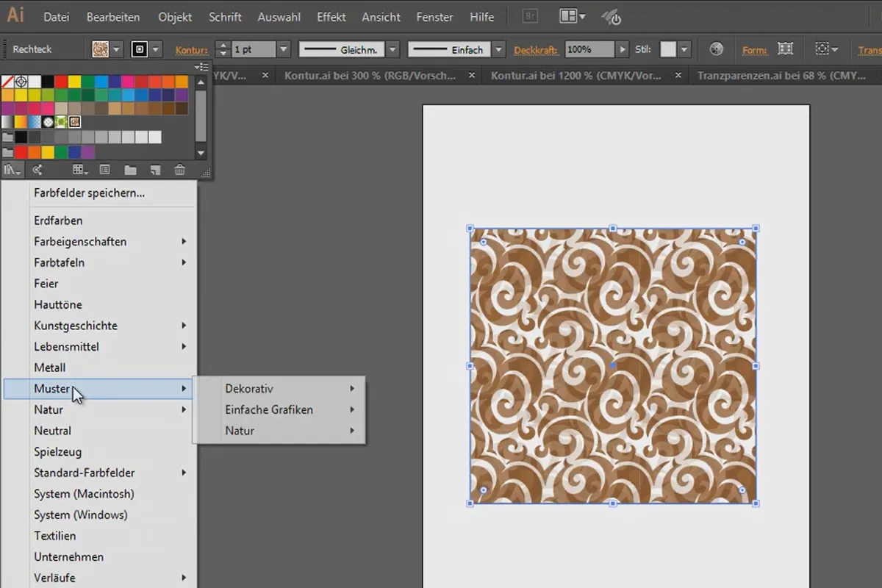Viewport: 882px width, 588px height.
Task: Launch Adobe Bridge via Br icon
Action: (529, 16)
